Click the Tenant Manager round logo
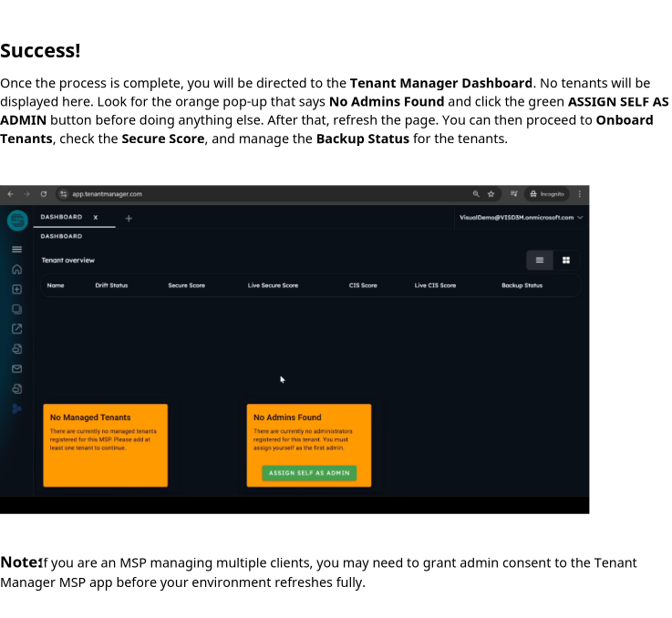The width and height of the screenshot is (672, 618). point(17,221)
